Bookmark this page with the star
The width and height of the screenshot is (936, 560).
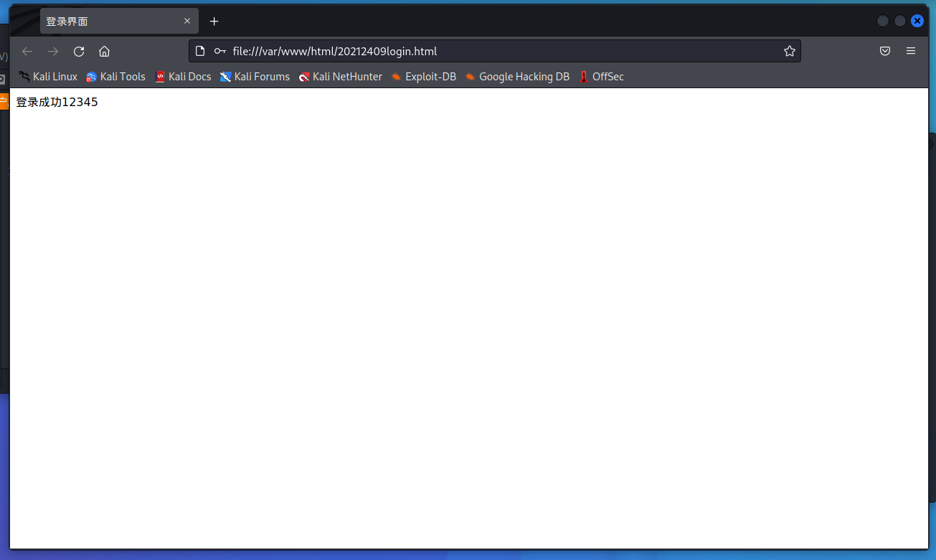pos(790,51)
